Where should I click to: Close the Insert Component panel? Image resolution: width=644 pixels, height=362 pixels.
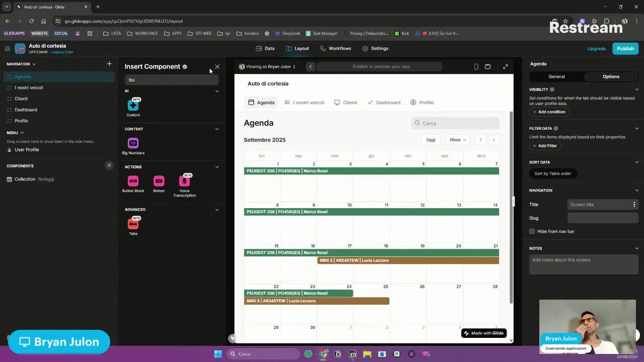click(217, 66)
